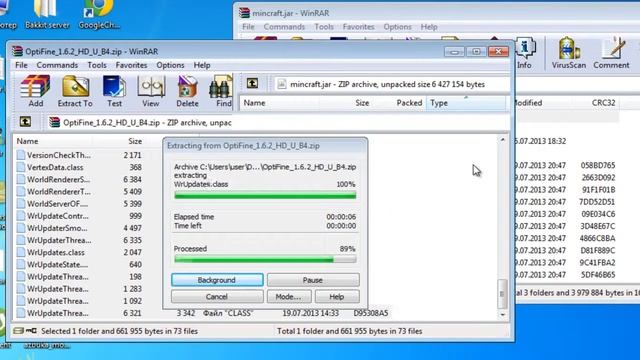The width and height of the screenshot is (640, 360).
Task: Click WinRAR icon in mincraft.jar title bar
Action: tap(244, 13)
